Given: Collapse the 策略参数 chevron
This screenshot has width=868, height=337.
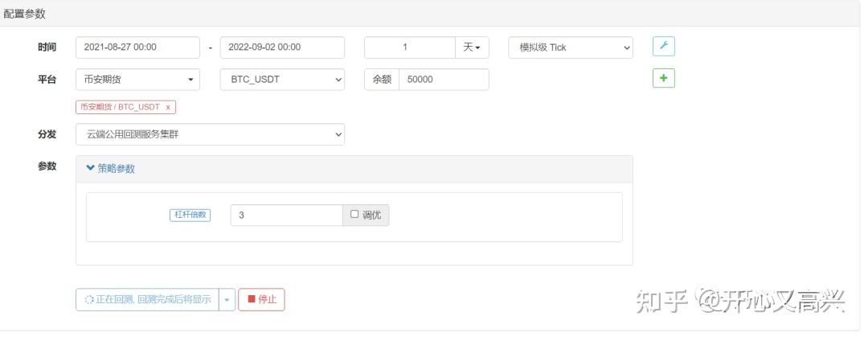Looking at the screenshot, I should (90, 169).
